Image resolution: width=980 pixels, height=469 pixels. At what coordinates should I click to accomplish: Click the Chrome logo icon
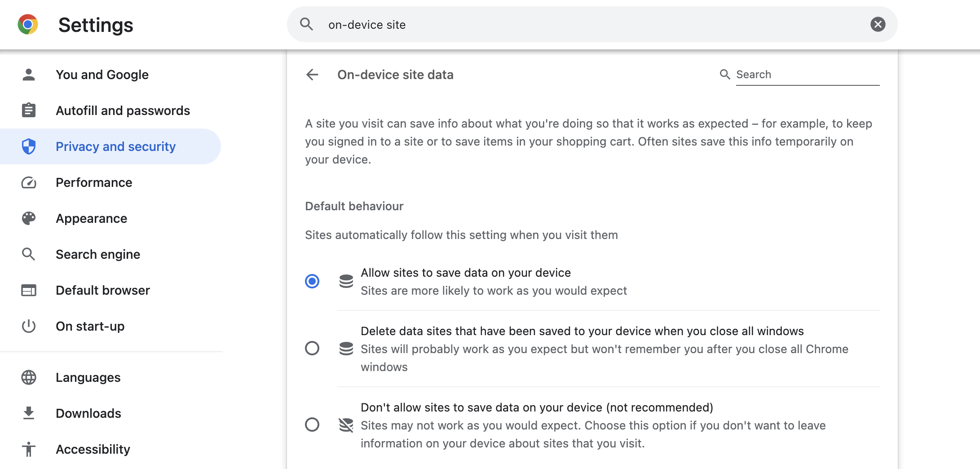(28, 24)
